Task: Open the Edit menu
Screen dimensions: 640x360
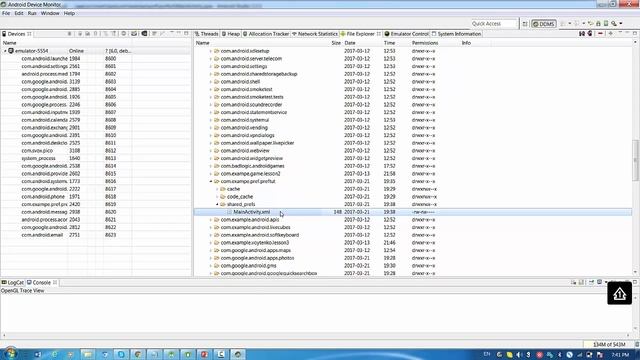Action: (19, 13)
